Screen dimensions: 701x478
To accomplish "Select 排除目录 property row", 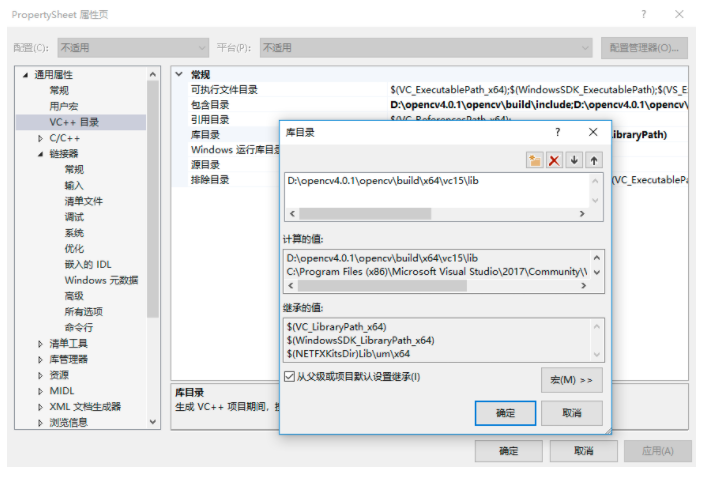I will pos(225,180).
